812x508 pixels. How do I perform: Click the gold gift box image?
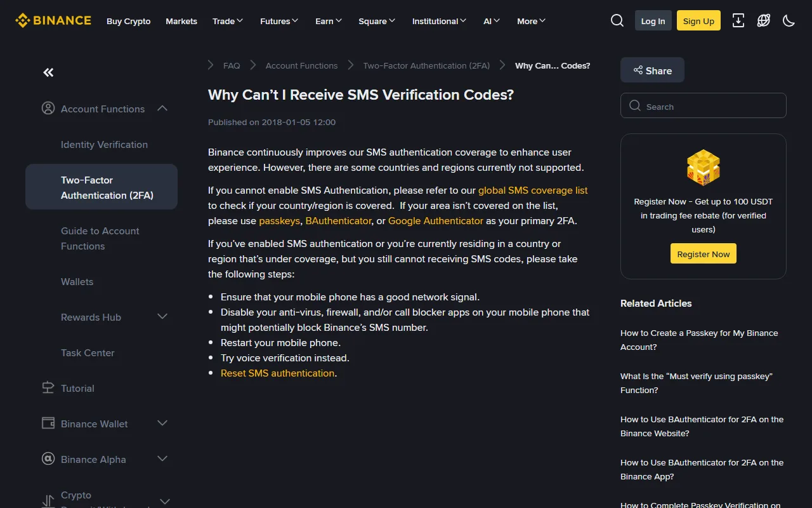(x=704, y=168)
